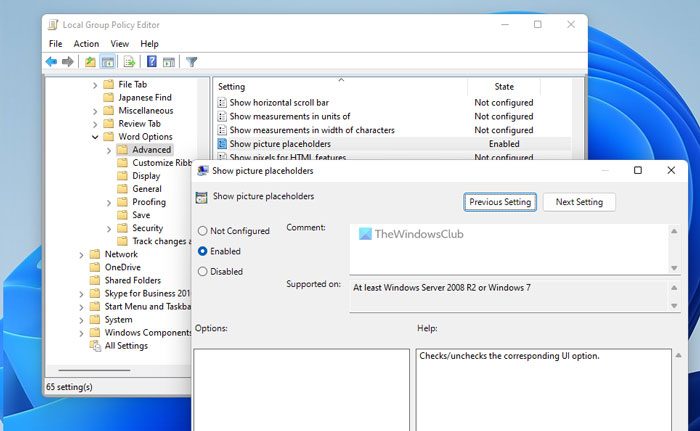The image size is (700, 431).
Task: Click the General folder icon
Action: (x=122, y=189)
